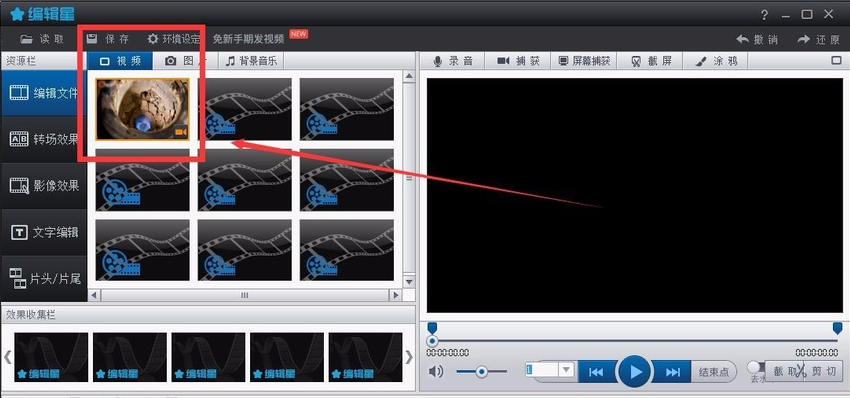Switch to the 图片 camera tab

(186, 61)
